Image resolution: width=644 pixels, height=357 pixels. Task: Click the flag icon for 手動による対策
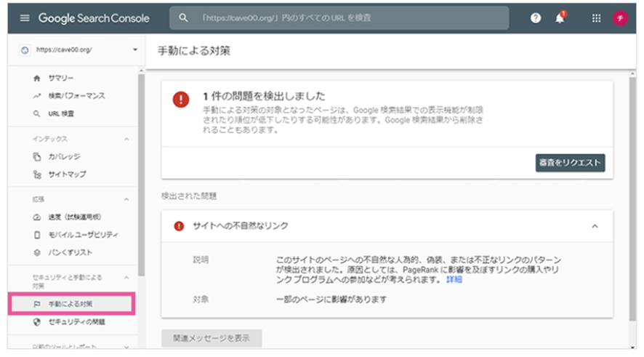coord(37,304)
